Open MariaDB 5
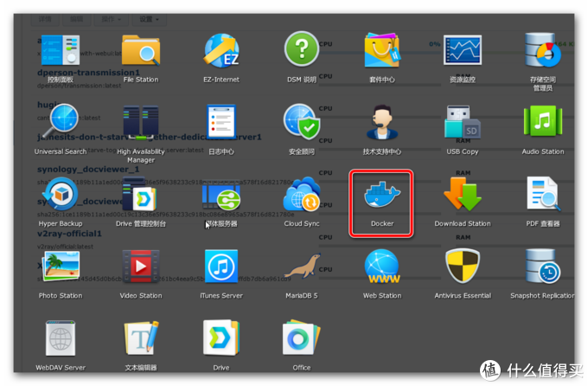The width and height of the screenshot is (588, 386). [x=302, y=267]
